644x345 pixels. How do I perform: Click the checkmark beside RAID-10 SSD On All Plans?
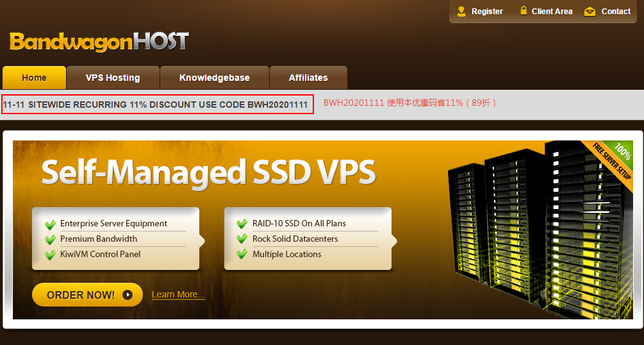point(242,224)
